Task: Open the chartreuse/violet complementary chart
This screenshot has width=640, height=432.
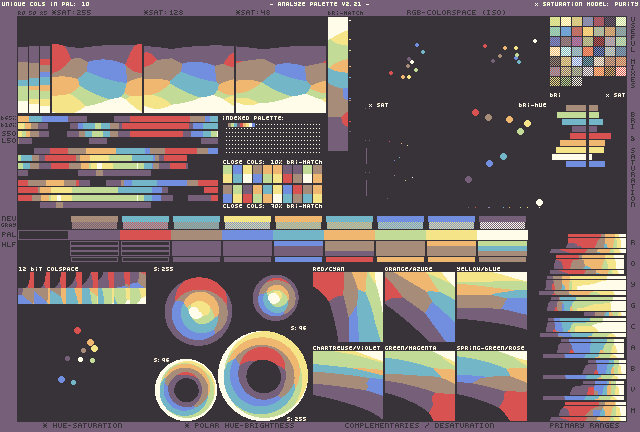Action: point(348,386)
